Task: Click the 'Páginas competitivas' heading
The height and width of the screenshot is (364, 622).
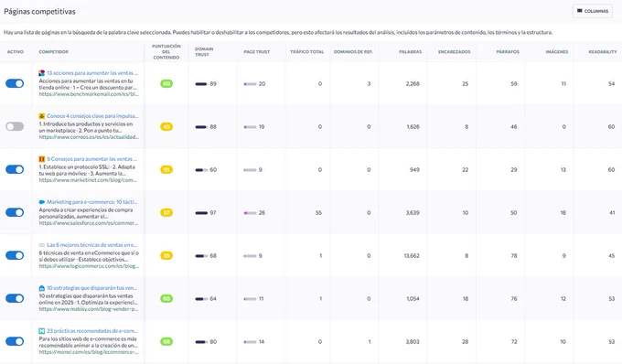Action: (39, 12)
